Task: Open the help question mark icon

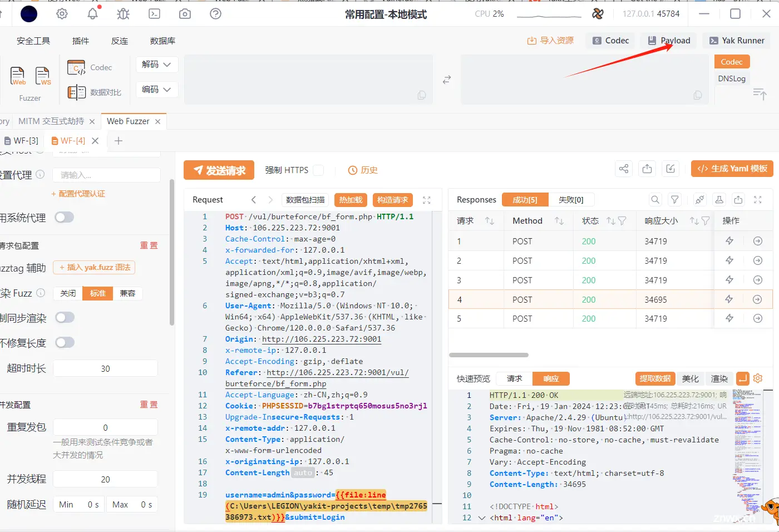Action: (x=215, y=14)
